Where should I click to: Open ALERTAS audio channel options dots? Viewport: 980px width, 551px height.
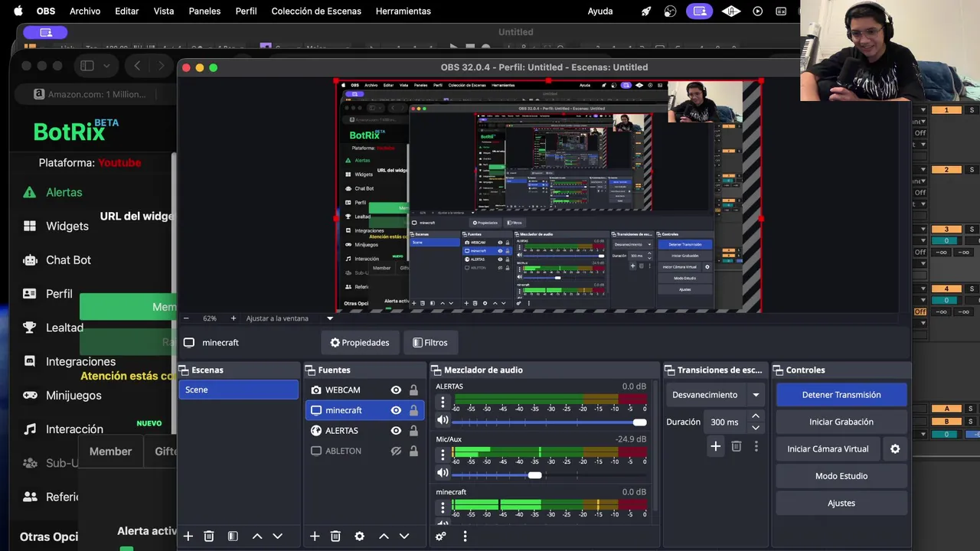coord(442,401)
